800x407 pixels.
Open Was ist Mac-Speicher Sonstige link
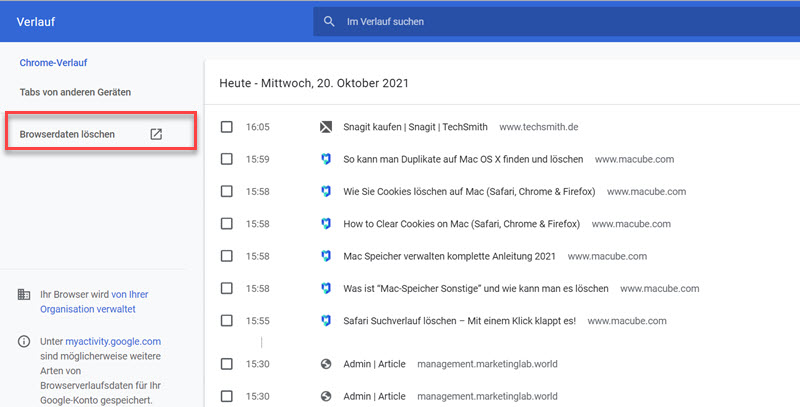point(476,288)
